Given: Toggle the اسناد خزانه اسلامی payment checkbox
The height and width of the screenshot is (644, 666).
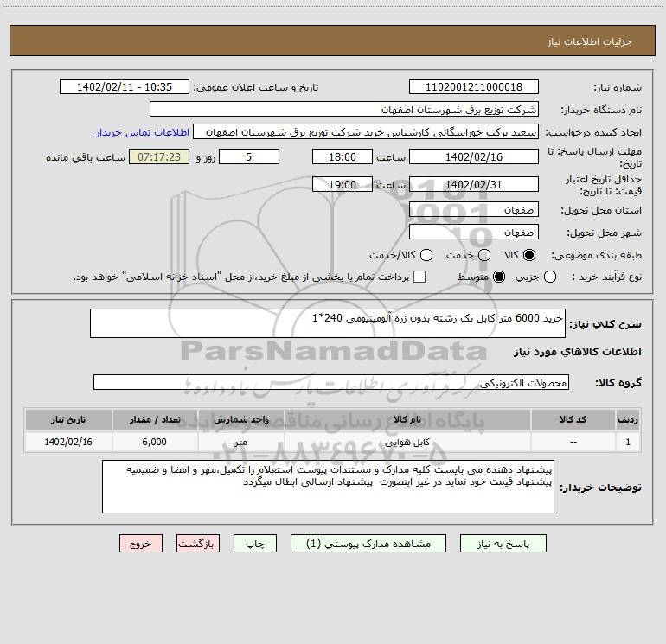Looking at the screenshot, I should click(419, 277).
